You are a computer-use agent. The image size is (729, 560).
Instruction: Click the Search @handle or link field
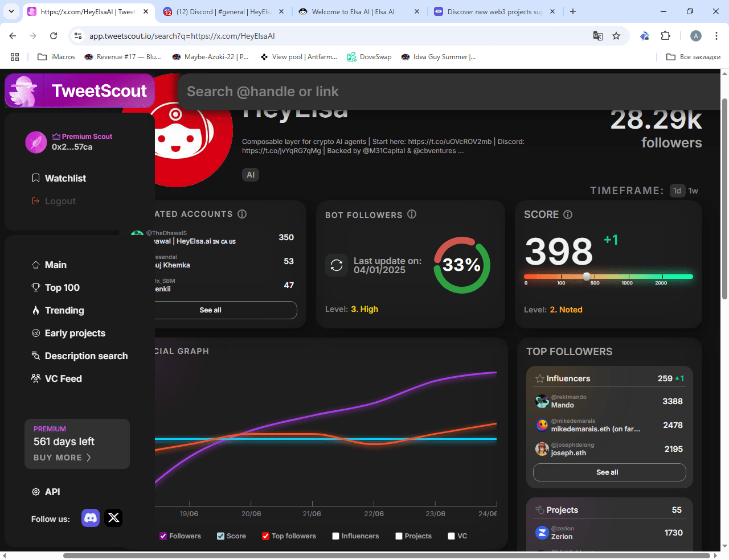click(x=450, y=92)
